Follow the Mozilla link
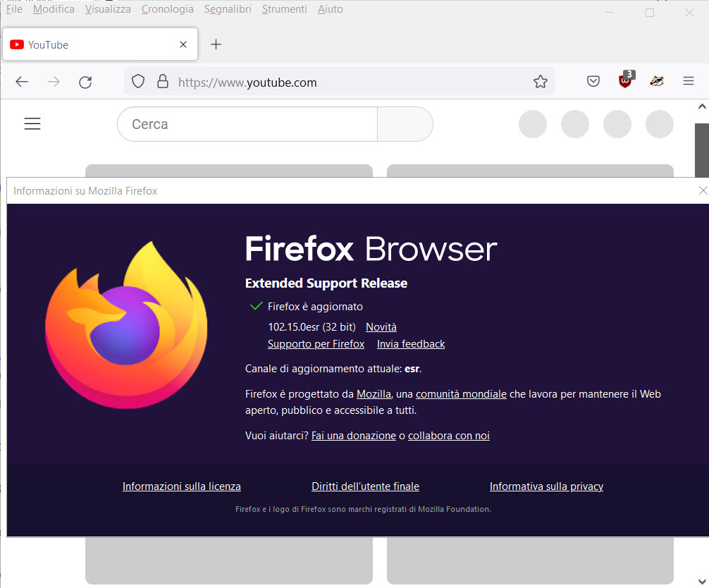Image resolution: width=709 pixels, height=588 pixels. pyautogui.click(x=374, y=394)
